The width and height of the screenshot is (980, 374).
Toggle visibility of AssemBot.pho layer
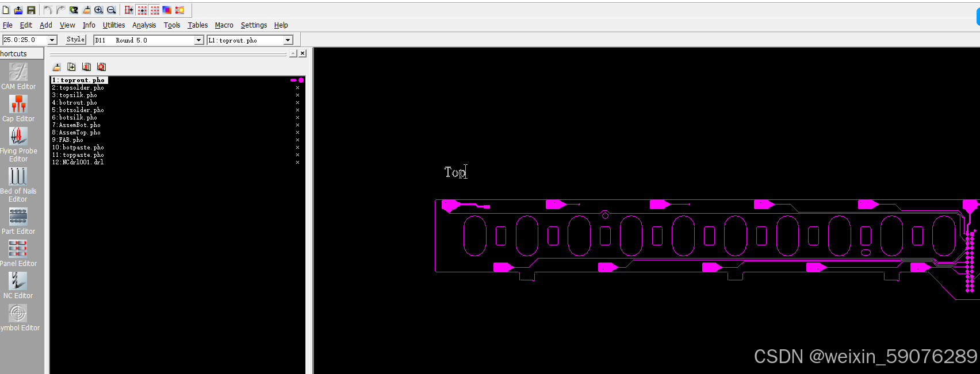click(x=297, y=125)
